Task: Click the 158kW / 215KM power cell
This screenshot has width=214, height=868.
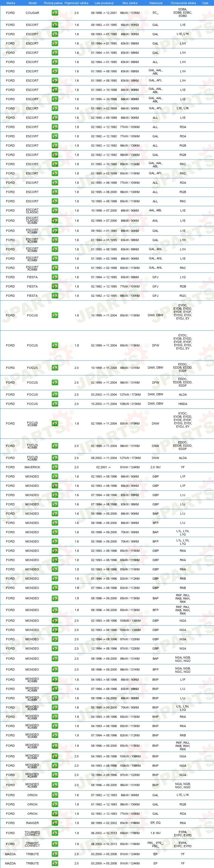Action: coord(130,404)
